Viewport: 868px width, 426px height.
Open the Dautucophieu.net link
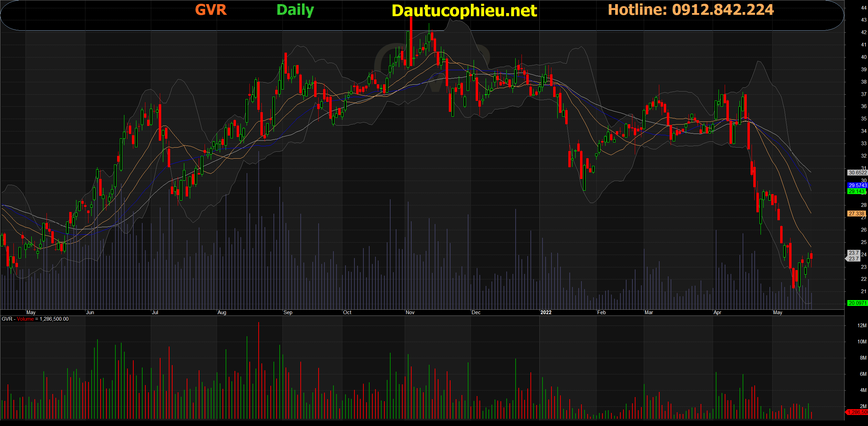(x=464, y=11)
